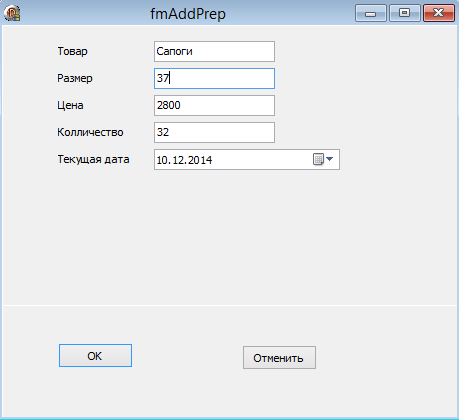Click the date text 10.12.2014

[184, 160]
